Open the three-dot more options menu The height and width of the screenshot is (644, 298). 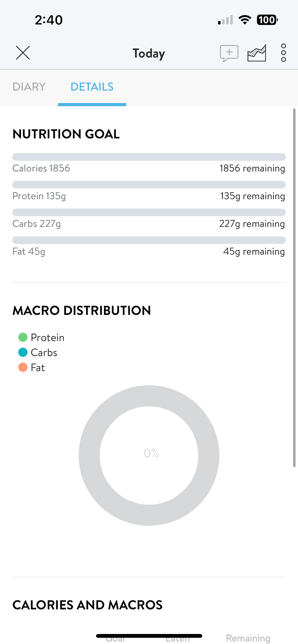pyautogui.click(x=283, y=53)
